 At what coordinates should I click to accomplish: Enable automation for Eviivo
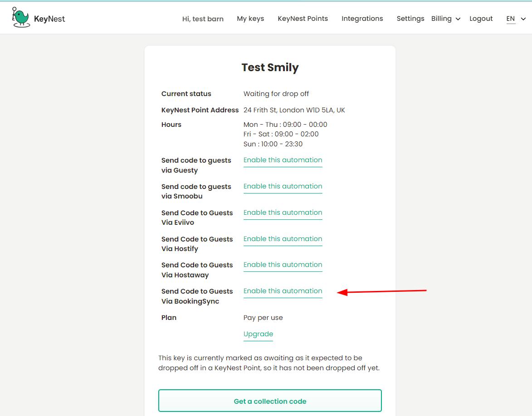click(283, 213)
